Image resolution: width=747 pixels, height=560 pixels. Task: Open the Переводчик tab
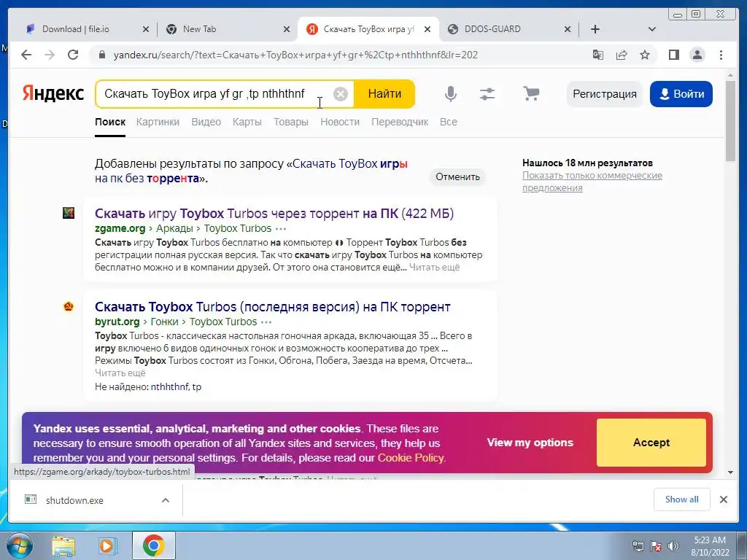(x=400, y=122)
